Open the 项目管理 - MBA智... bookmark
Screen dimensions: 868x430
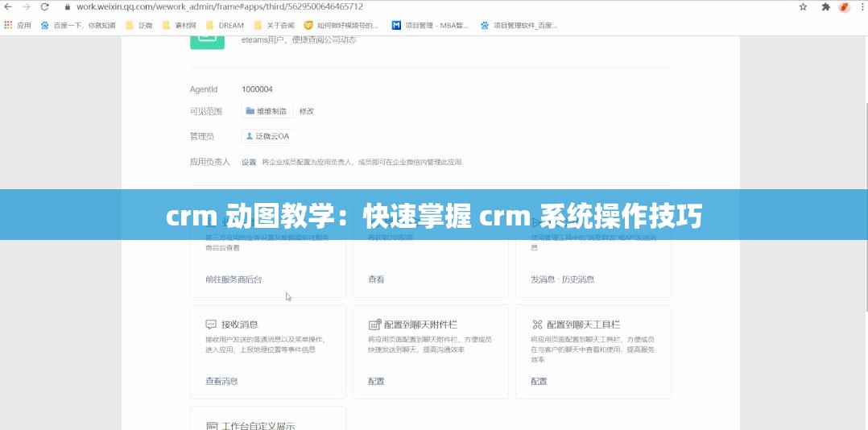point(430,26)
